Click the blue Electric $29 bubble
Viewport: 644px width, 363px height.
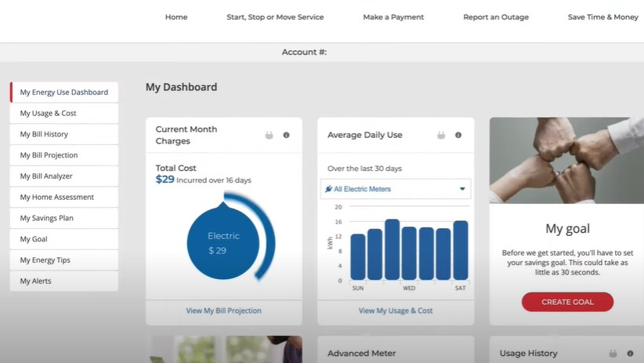click(223, 243)
